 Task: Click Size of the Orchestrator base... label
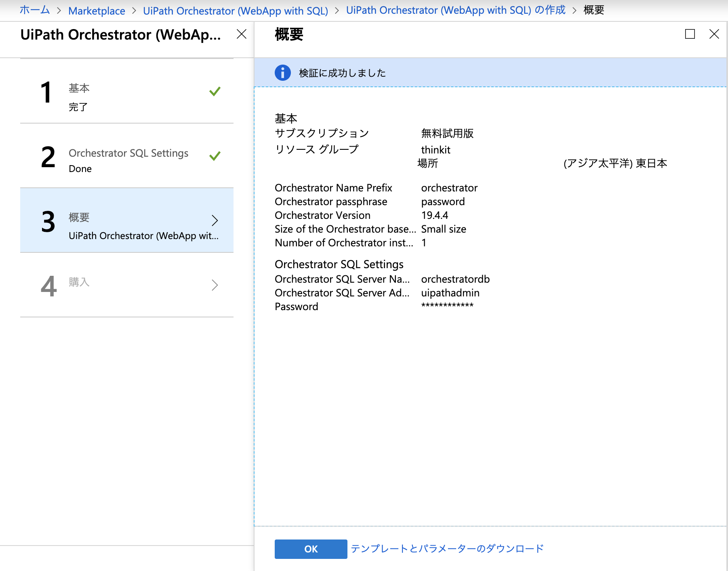pyautogui.click(x=345, y=229)
